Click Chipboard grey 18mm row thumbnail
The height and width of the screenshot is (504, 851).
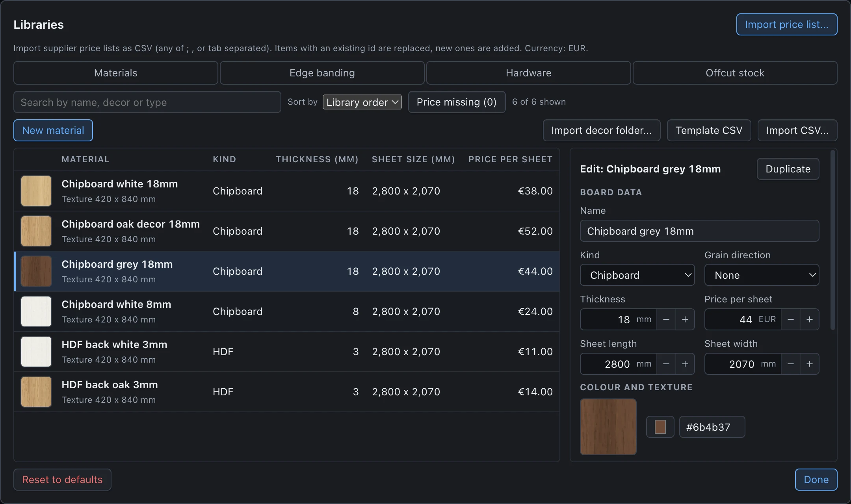click(36, 271)
